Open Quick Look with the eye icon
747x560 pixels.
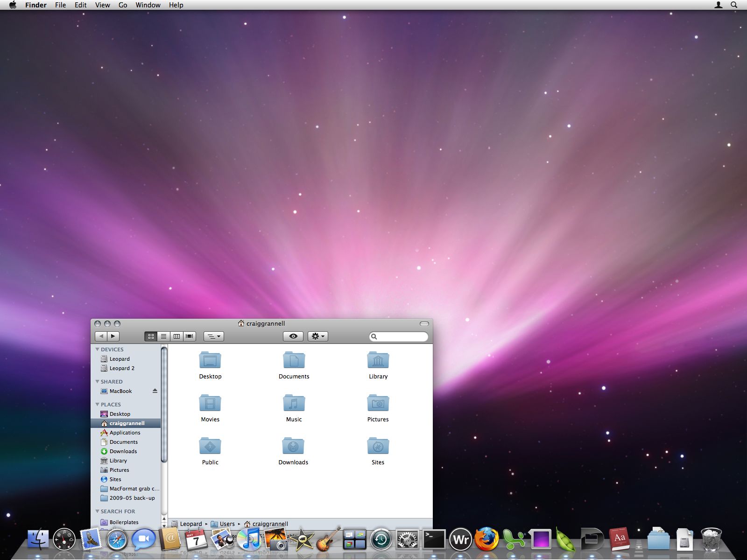pos(293,336)
